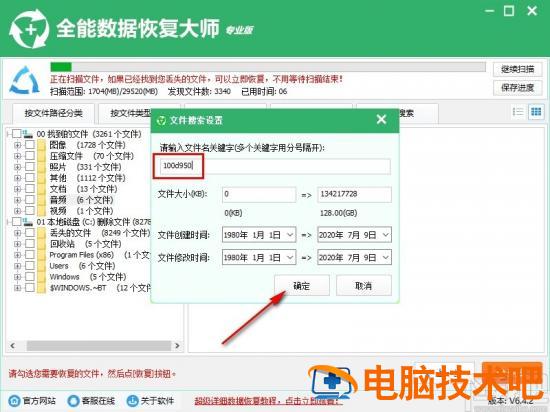This screenshot has width=550, height=412.
Task: Click the 保存进度 button
Action: click(517, 87)
